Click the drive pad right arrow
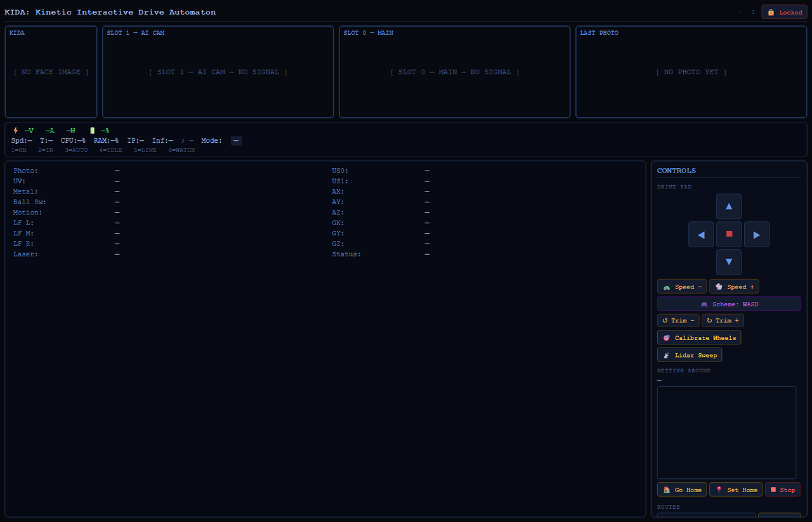The image size is (812, 522). 757,234
